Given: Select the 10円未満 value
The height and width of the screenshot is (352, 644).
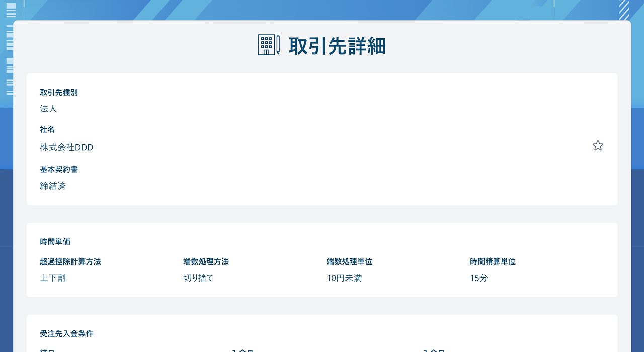Looking at the screenshot, I should click(x=345, y=278).
